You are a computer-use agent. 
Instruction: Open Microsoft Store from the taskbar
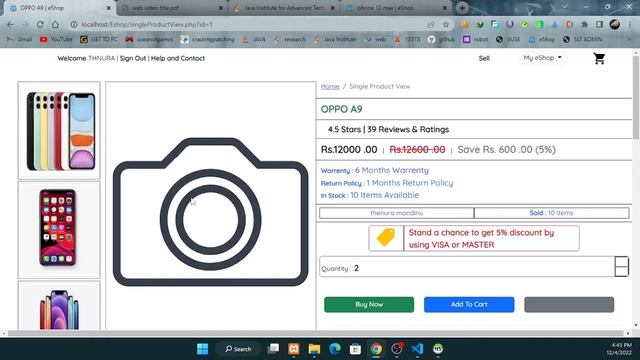tap(355, 349)
